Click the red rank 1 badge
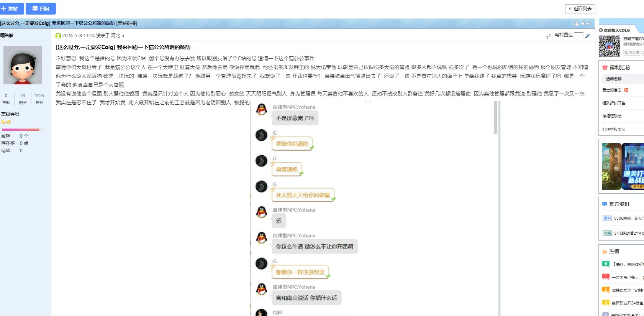The height and width of the screenshot is (316, 644). [606, 276]
